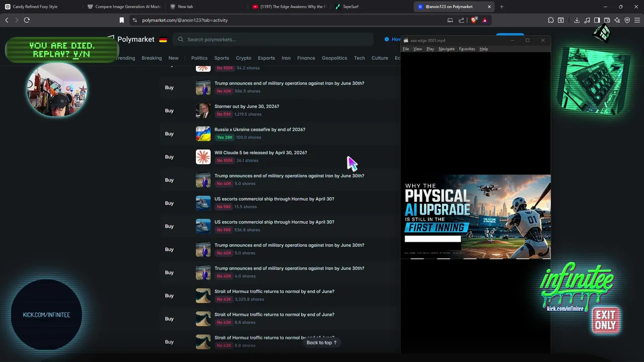The image size is (644, 362).
Task: Open File menu in media player window
Action: [x=406, y=49]
